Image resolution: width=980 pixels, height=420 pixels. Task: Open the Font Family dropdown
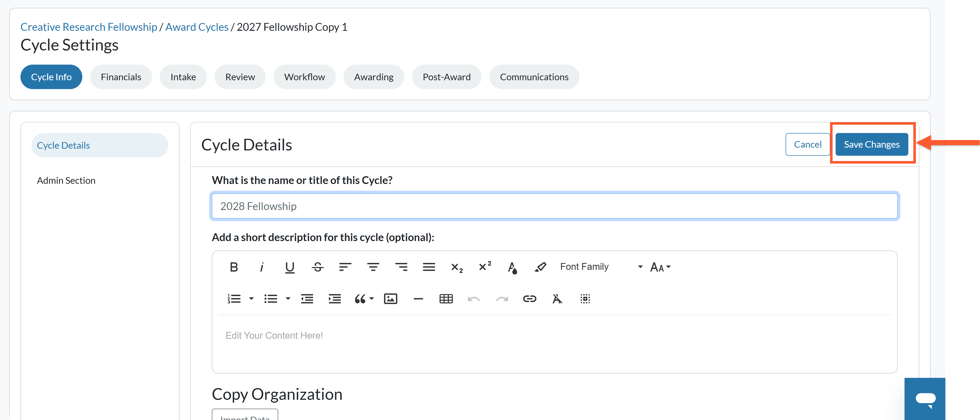[x=601, y=267]
